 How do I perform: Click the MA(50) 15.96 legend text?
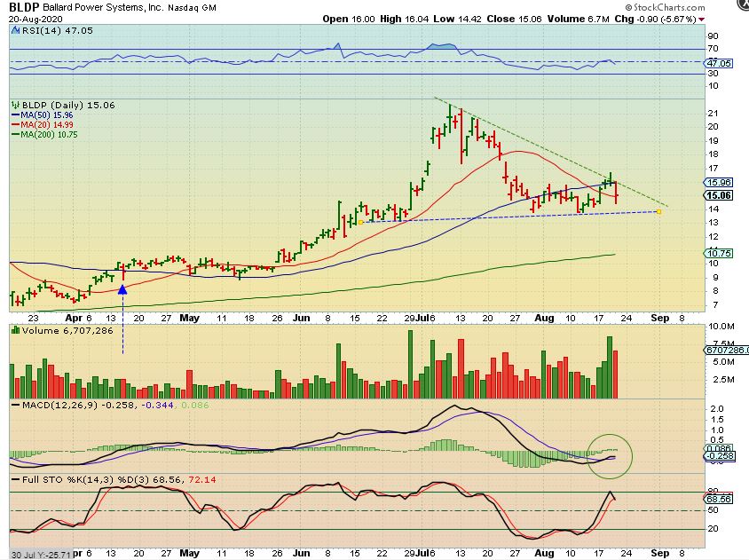pyautogui.click(x=47, y=115)
